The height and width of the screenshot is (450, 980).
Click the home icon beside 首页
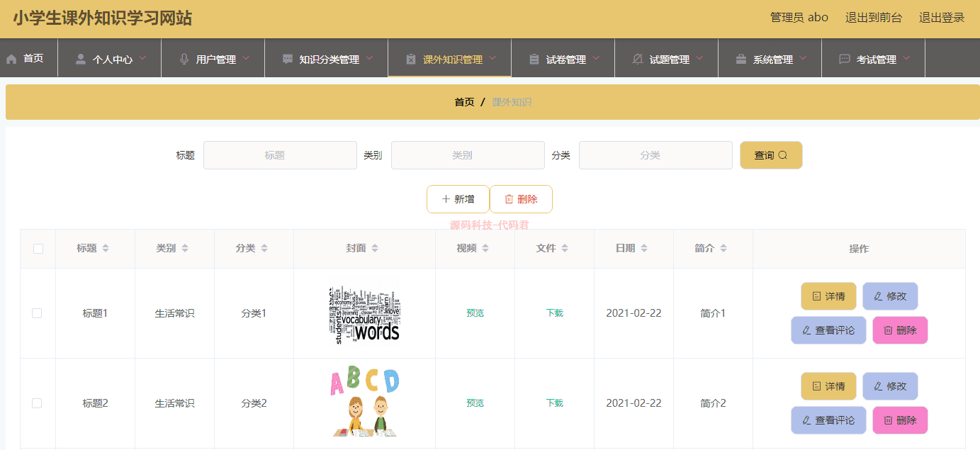[x=11, y=59]
